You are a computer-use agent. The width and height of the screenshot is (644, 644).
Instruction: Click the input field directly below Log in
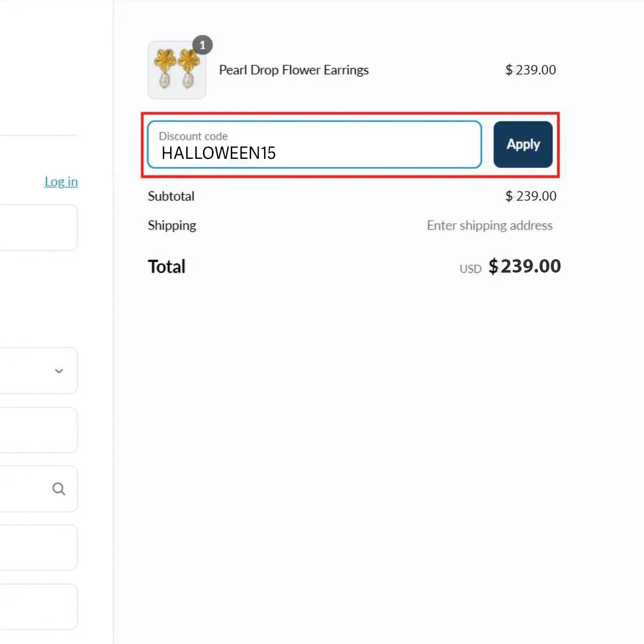pyautogui.click(x=38, y=228)
